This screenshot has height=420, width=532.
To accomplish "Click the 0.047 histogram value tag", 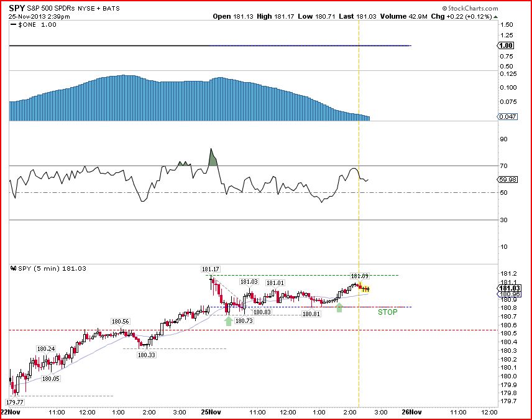I will 508,116.
